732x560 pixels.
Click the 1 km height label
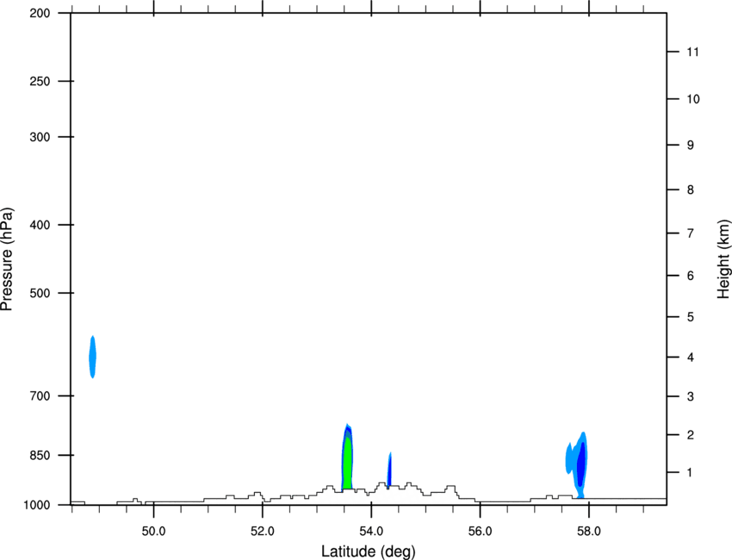pos(691,473)
